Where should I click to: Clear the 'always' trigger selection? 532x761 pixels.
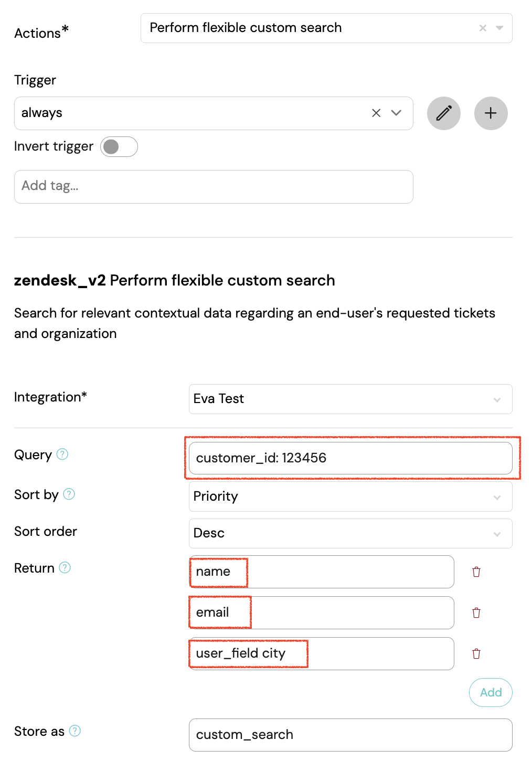click(376, 113)
